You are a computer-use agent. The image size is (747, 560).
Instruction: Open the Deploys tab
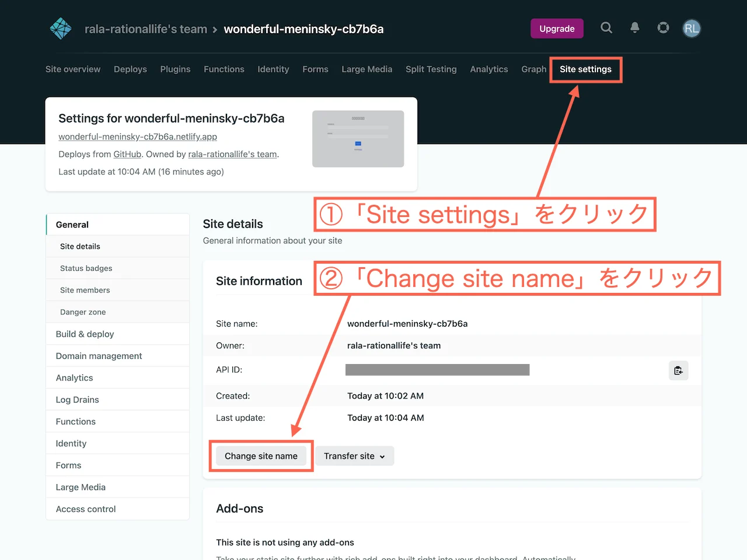130,69
